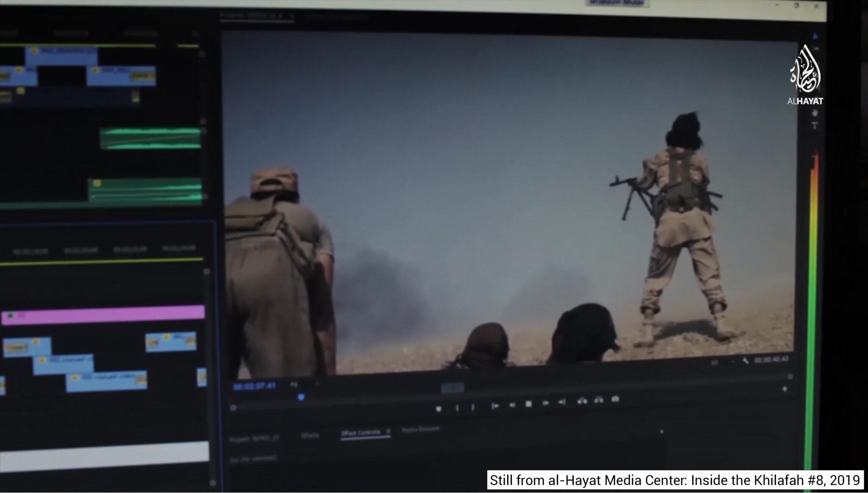Viewport: 868px width, 493px height.
Task: Open the button editor plus icon
Action: coord(785,389)
